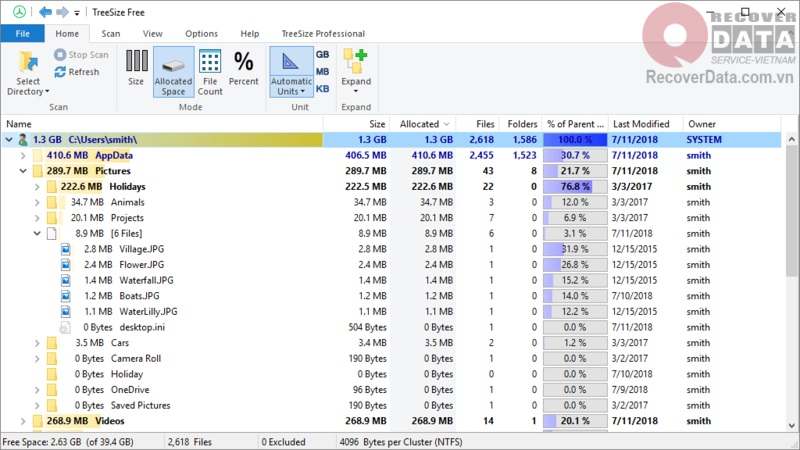Viewport: 800px width, 450px height.
Task: Open the File menu
Action: 22,34
